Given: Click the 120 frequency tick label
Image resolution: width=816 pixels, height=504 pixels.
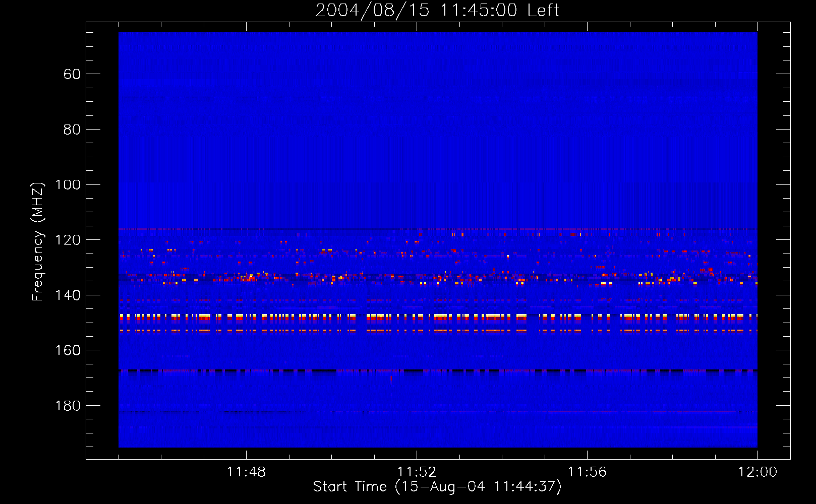Looking at the screenshot, I should click(x=68, y=240).
